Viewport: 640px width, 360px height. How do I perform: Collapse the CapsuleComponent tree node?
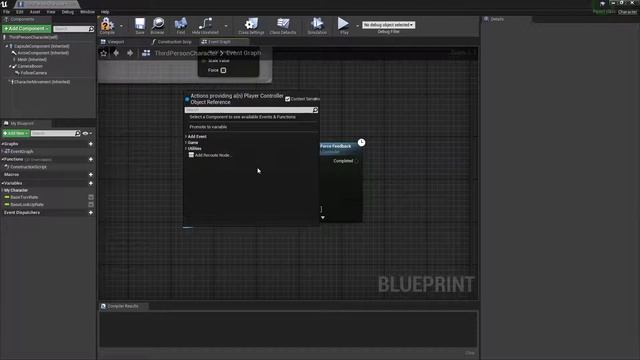[7, 46]
